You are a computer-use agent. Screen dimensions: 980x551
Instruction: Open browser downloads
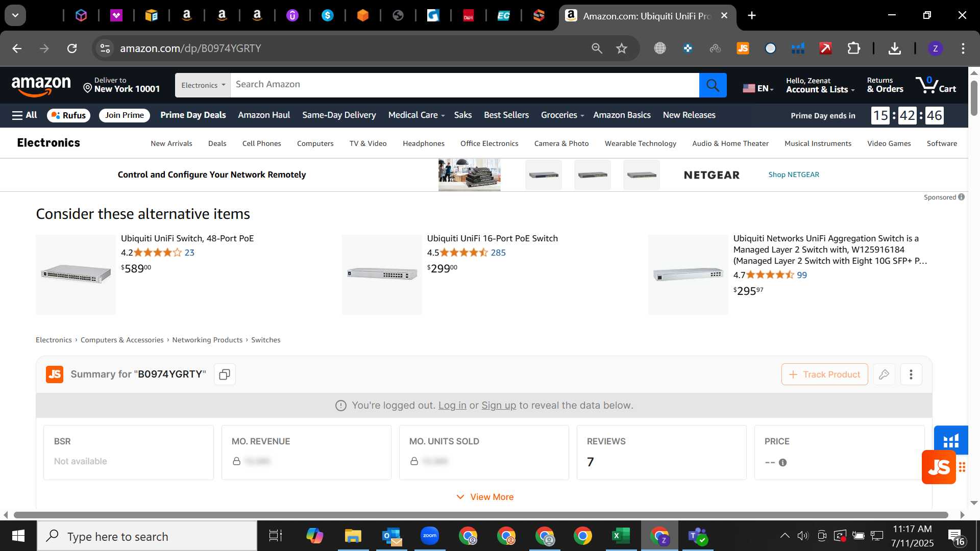[x=894, y=48]
